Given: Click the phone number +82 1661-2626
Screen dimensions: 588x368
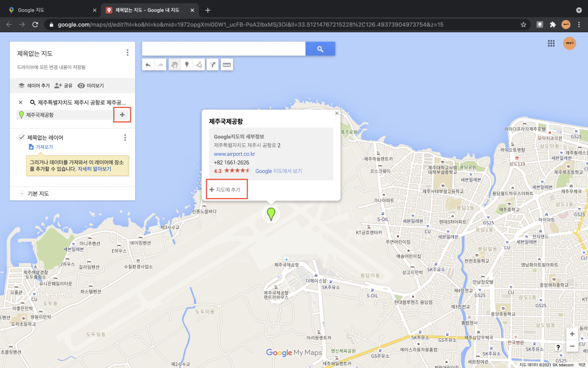Looking at the screenshot, I should (231, 163).
